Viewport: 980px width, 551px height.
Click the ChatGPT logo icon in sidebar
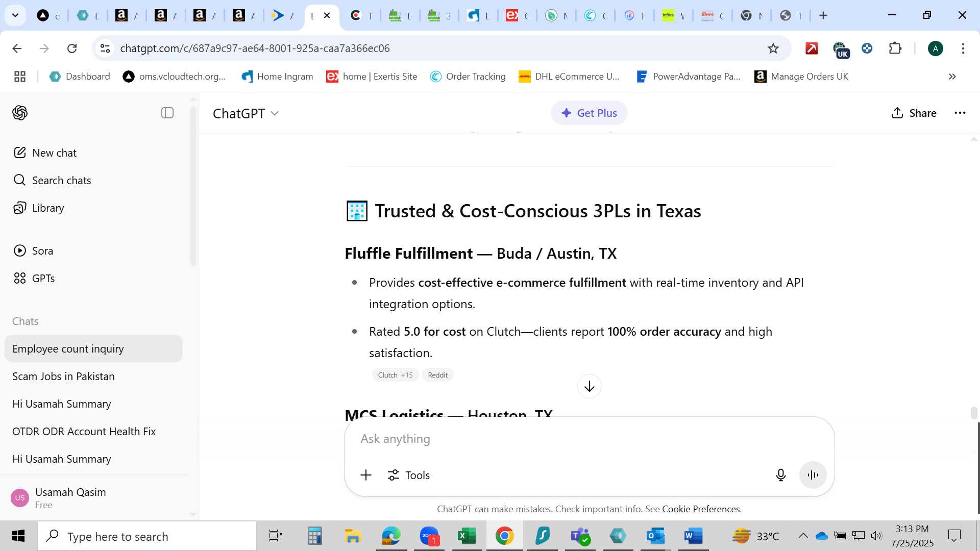[x=20, y=113]
